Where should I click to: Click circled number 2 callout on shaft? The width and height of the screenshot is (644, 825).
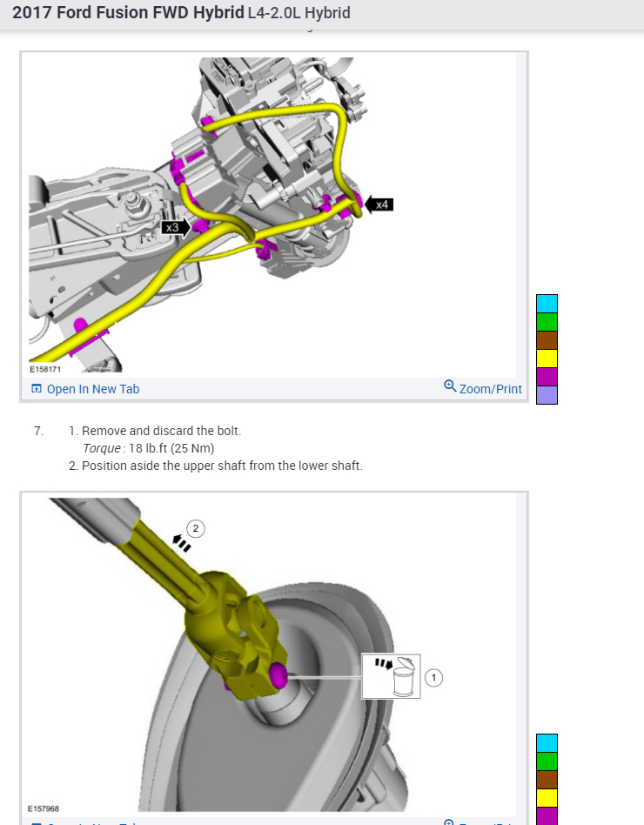pyautogui.click(x=196, y=528)
